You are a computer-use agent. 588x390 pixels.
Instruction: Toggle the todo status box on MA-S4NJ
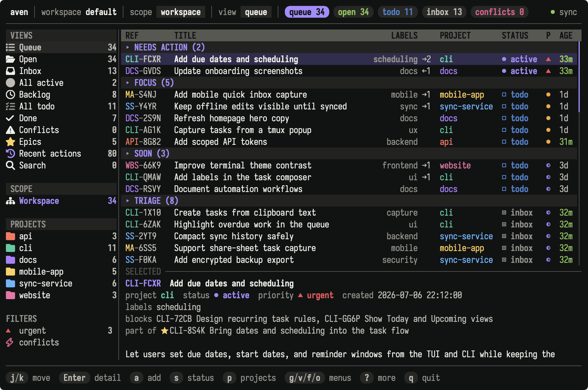[504, 94]
